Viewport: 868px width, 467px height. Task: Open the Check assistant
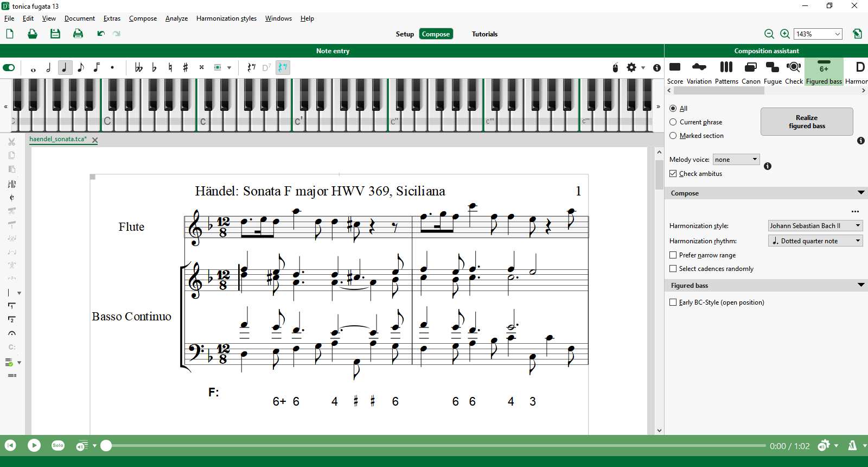pos(794,72)
